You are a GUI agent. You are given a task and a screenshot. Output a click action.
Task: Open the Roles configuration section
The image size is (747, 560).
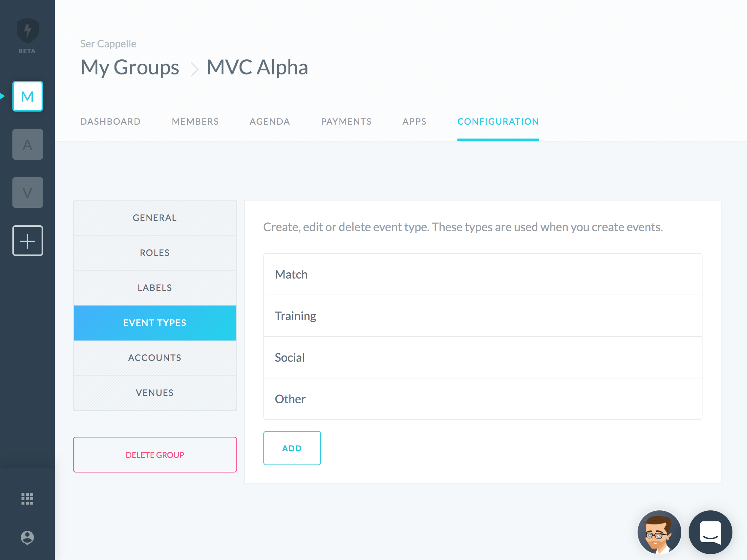(155, 253)
